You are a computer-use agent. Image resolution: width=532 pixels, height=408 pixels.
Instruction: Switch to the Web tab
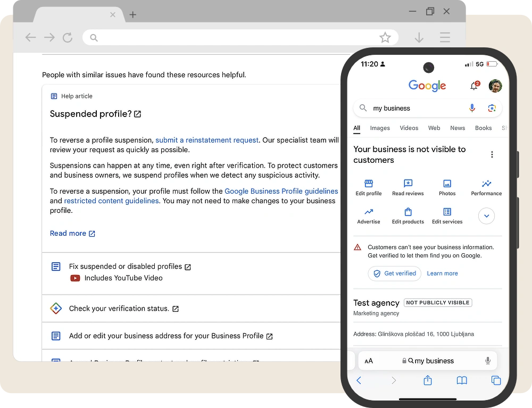(x=434, y=128)
